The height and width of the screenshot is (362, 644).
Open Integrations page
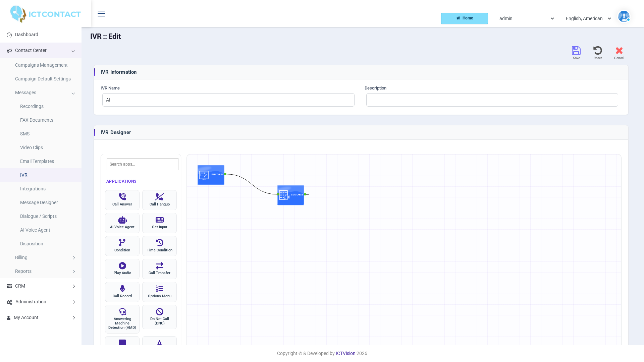[x=41, y=189]
